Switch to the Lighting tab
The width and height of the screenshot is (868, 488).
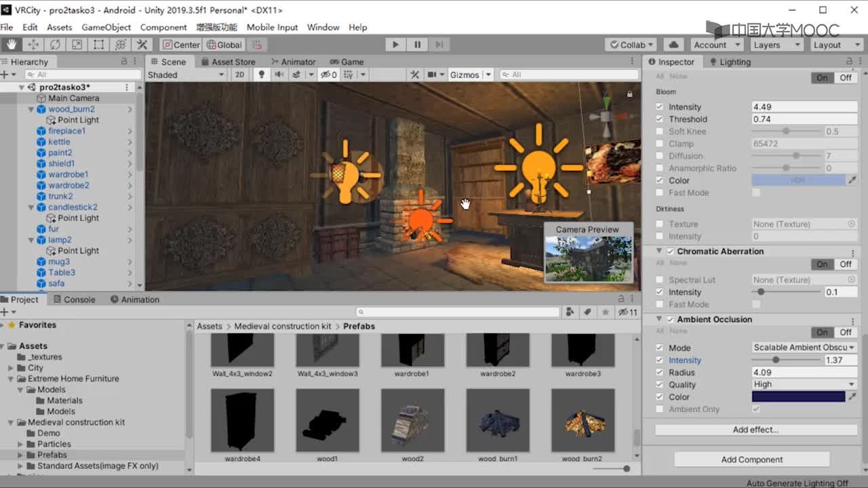click(730, 62)
